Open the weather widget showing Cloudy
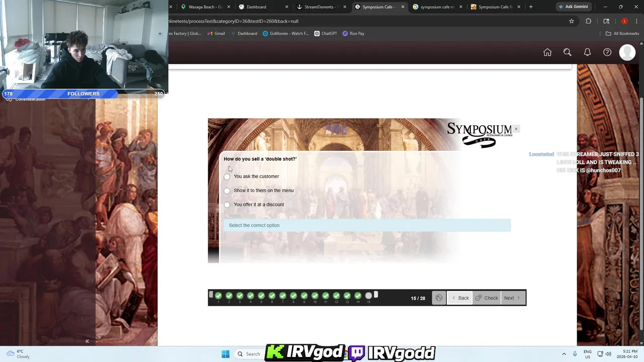Image resolution: width=644 pixels, height=362 pixels. [x=17, y=354]
